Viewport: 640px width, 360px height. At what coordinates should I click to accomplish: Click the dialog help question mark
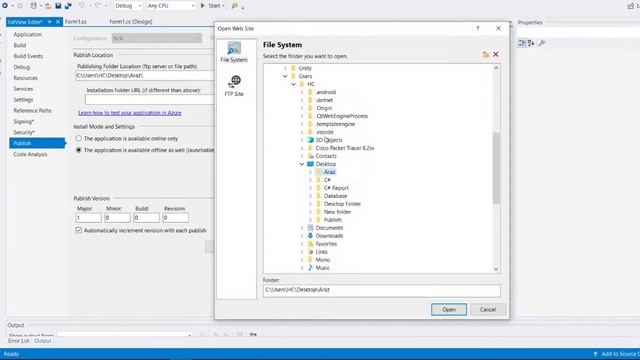click(478, 28)
